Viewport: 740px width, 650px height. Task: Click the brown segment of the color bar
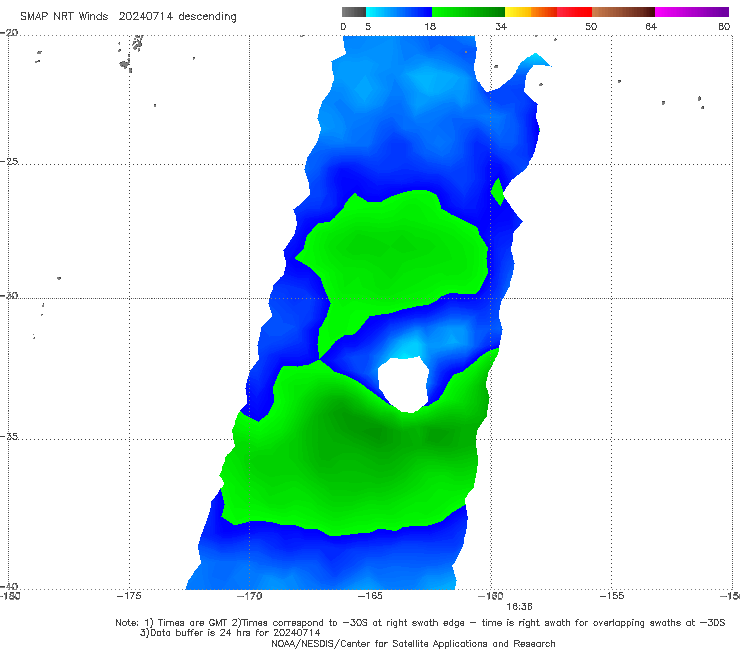(623, 12)
